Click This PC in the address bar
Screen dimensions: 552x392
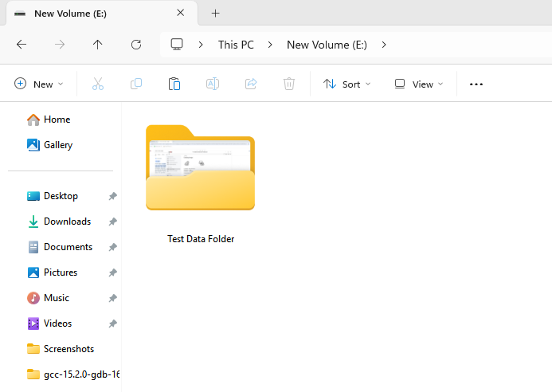point(236,45)
